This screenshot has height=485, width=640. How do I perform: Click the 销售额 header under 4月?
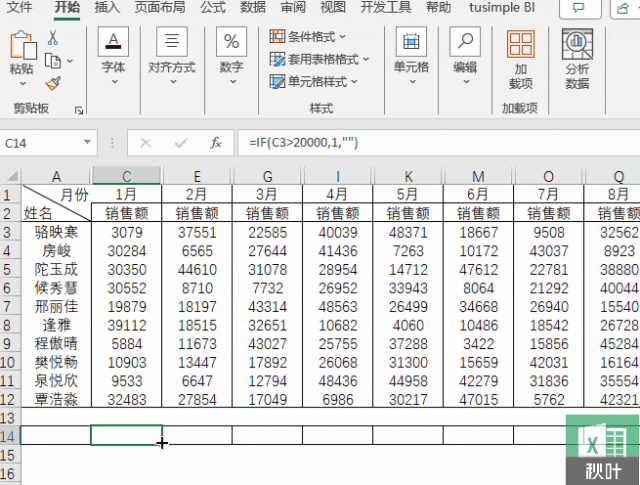338,213
